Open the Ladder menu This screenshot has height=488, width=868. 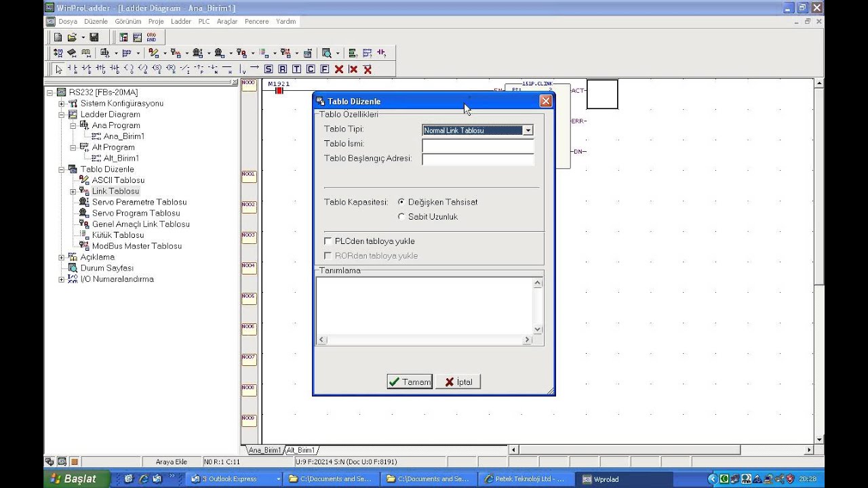point(181,22)
